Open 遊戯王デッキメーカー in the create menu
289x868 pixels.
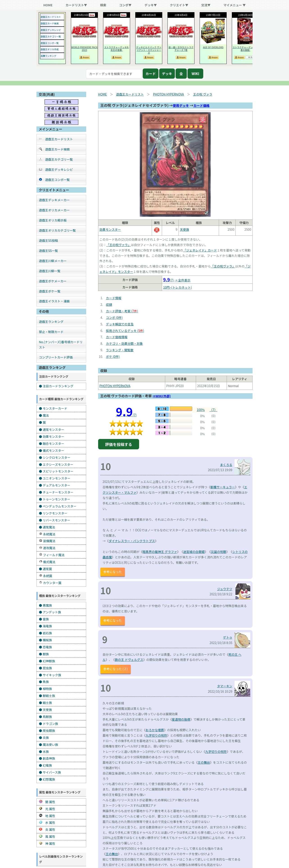coord(61,200)
